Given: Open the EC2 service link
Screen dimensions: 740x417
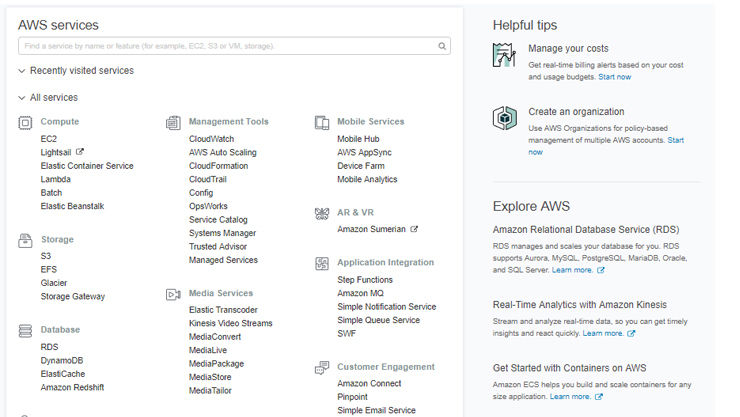Looking at the screenshot, I should [49, 139].
